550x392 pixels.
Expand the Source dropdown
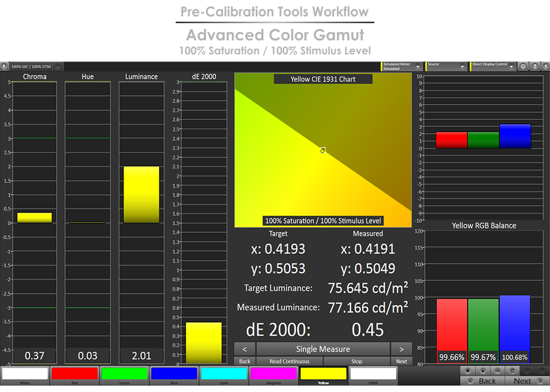[x=446, y=66]
